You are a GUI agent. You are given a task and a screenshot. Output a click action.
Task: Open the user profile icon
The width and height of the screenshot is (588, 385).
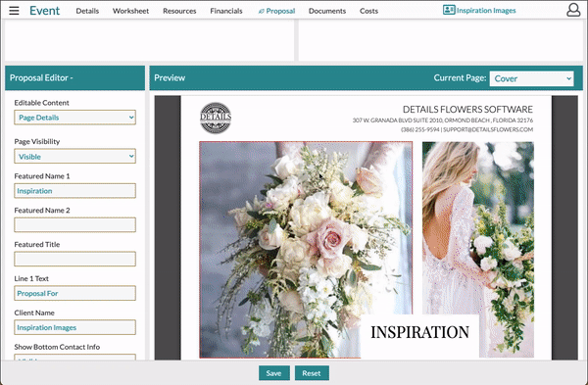573,10
